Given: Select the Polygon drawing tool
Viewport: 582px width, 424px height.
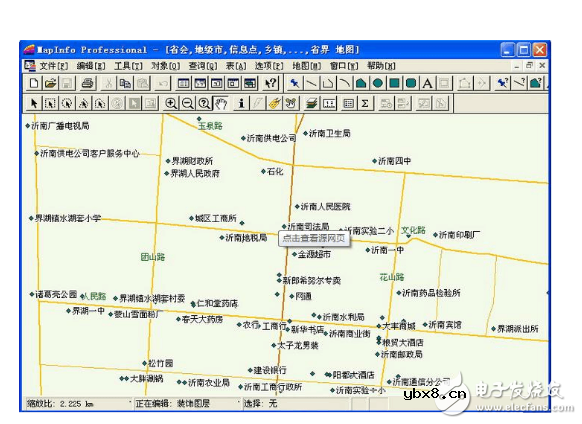Looking at the screenshot, I should (x=361, y=83).
